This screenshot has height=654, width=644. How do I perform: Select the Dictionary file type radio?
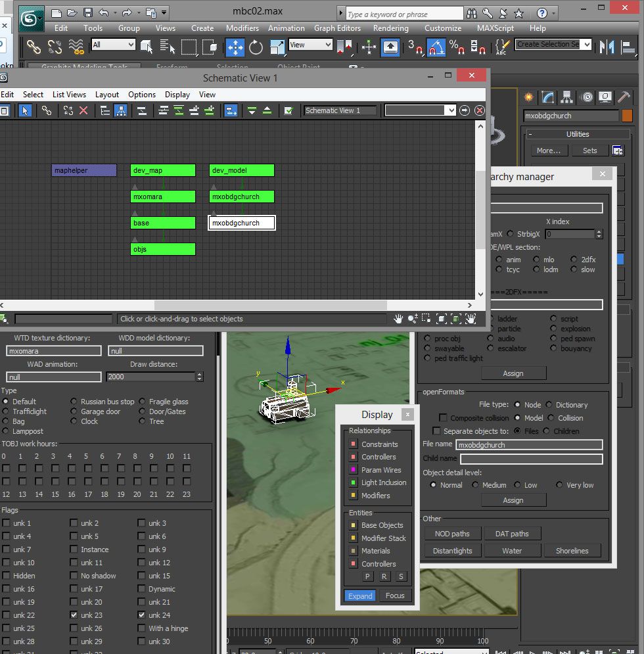pos(549,405)
